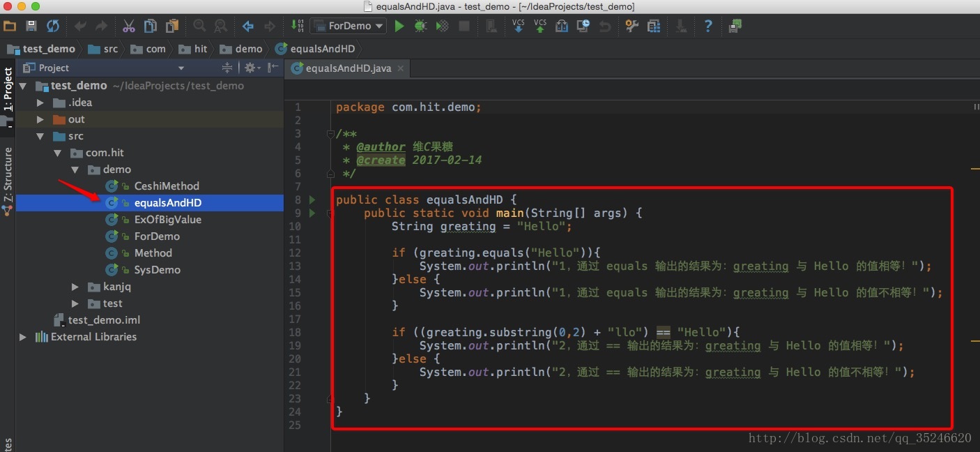This screenshot has height=452, width=980.
Task: Click the run gutter arrow beside the main method
Action: point(312,213)
